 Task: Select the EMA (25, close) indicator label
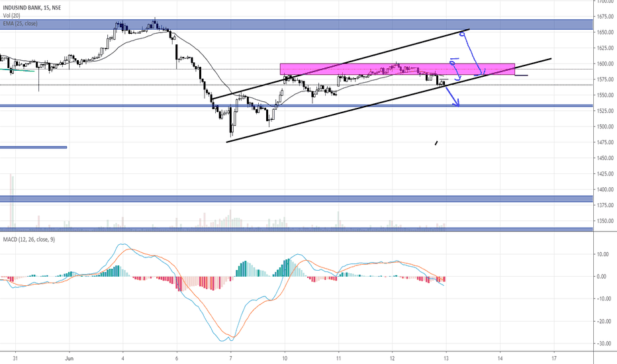pyautogui.click(x=20, y=24)
